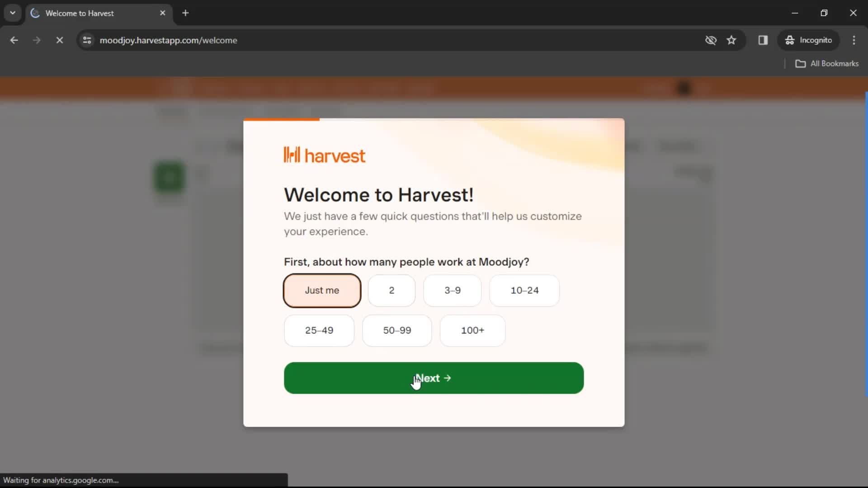Click the sidebar panel icon

pos(763,40)
